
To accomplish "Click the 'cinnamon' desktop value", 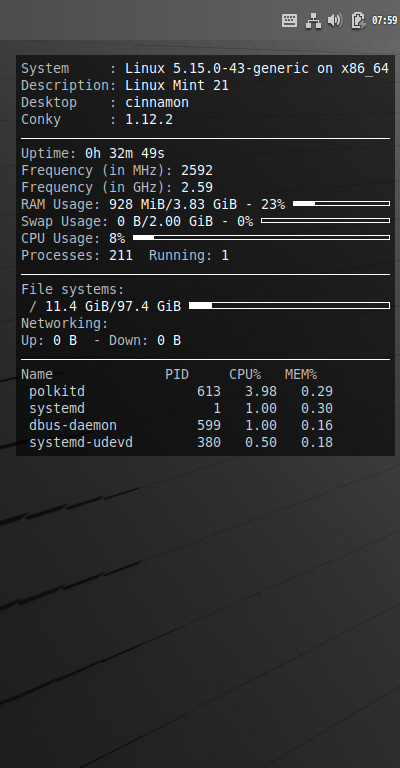I will (x=157, y=102).
